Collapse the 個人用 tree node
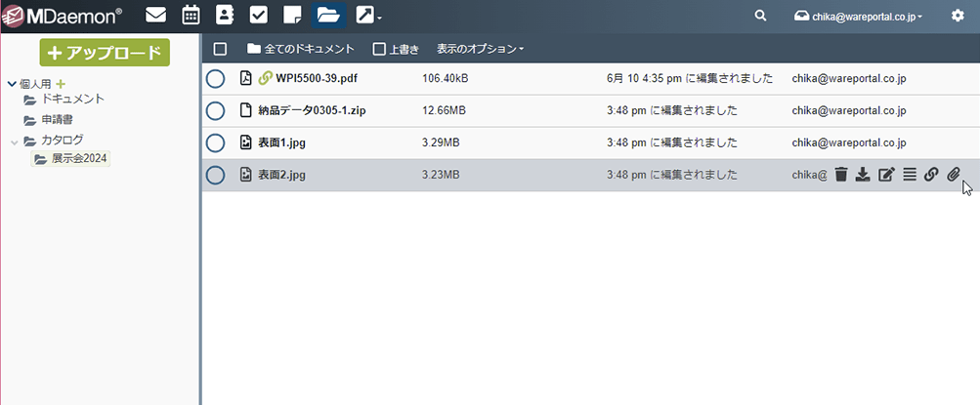 coord(12,85)
